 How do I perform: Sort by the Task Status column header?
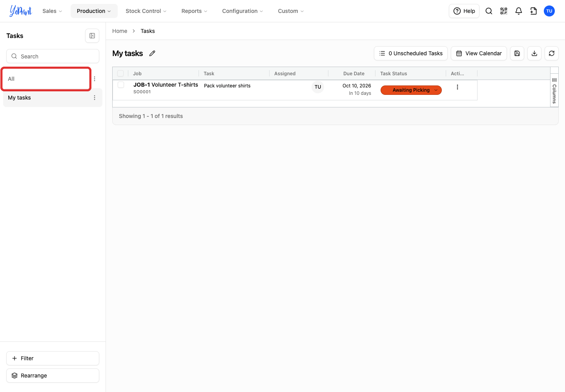(394, 73)
